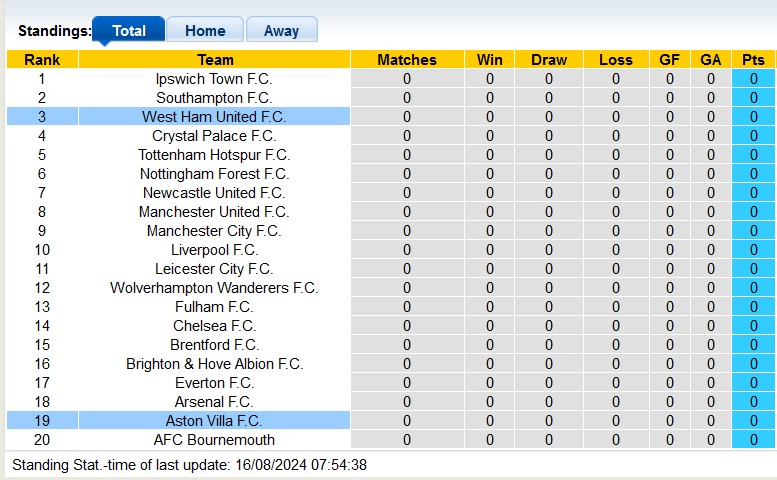Image resolution: width=777 pixels, height=480 pixels.
Task: Open the Home standings tab
Action: pyautogui.click(x=205, y=31)
